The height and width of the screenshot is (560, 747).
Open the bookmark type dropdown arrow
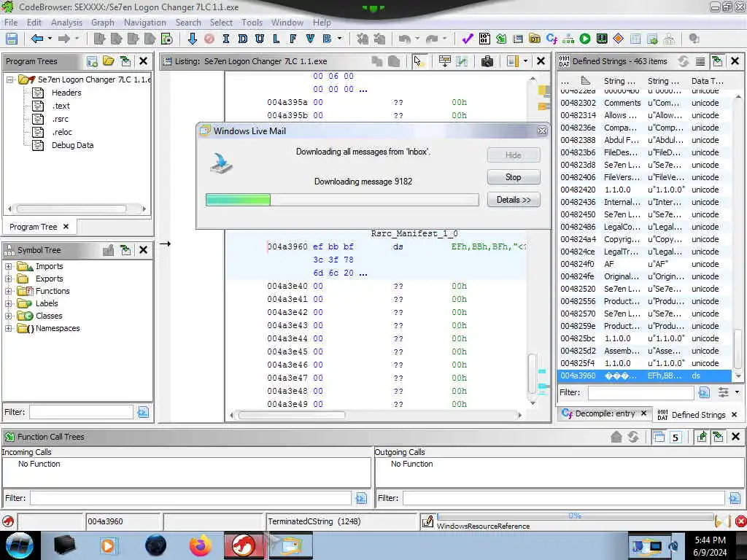coord(339,39)
